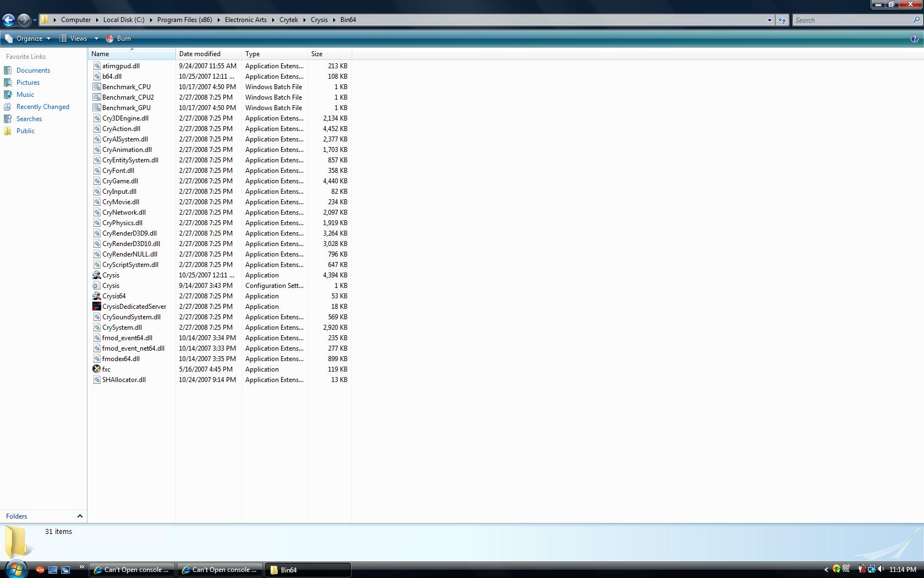Open Help via the question mark icon

click(915, 39)
